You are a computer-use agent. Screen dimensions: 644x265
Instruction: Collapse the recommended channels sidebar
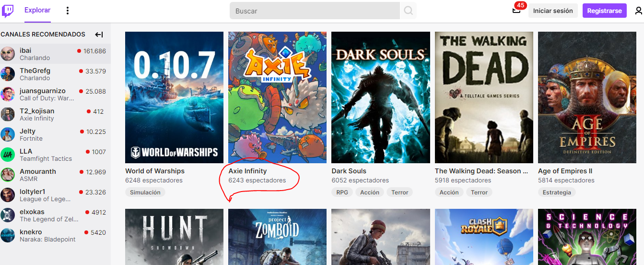[99, 35]
